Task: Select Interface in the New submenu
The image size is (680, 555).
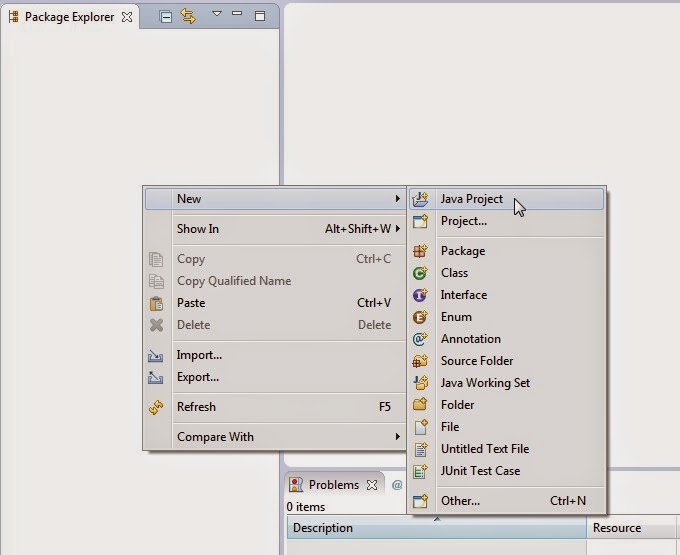Action: pos(507,295)
